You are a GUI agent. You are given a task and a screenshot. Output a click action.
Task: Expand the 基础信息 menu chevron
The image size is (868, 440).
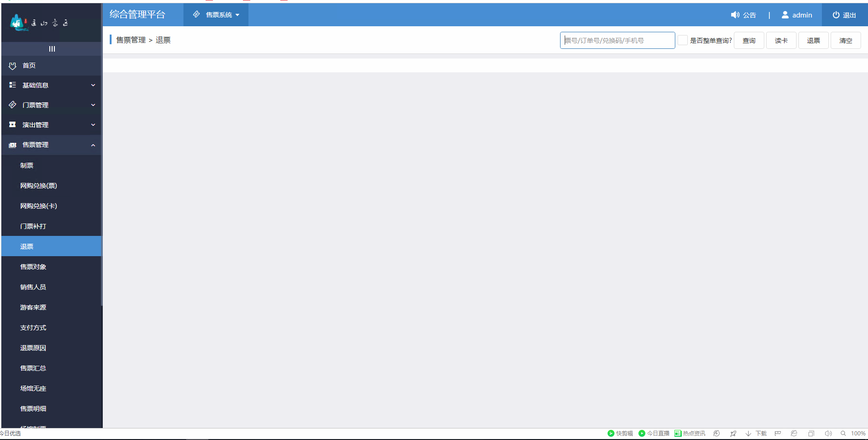[93, 85]
